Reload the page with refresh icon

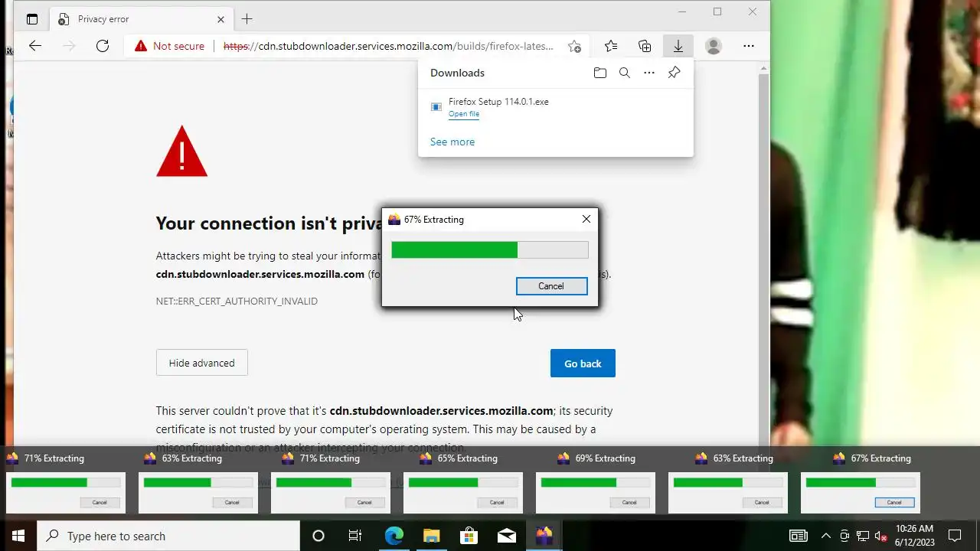pos(103,46)
